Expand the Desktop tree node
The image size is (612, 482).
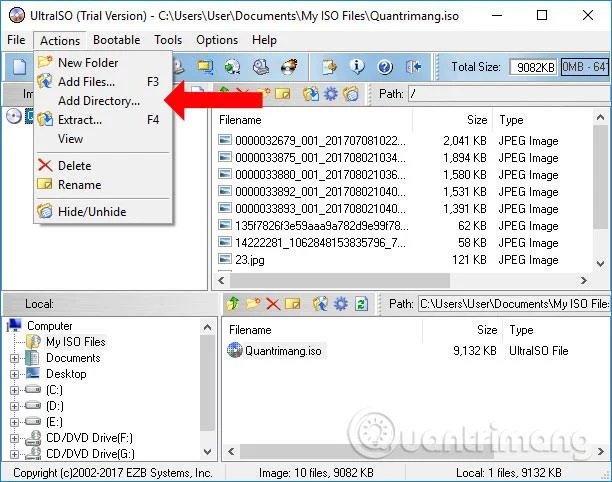point(14,374)
